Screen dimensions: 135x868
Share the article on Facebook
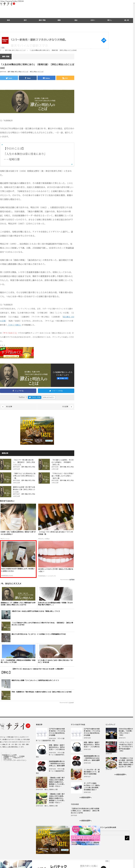(28, 78)
